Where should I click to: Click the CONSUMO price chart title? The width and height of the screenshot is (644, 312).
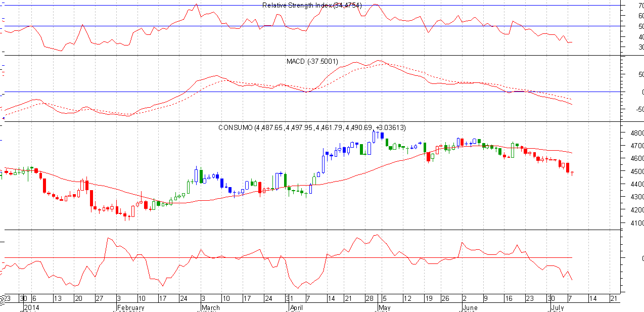[312, 127]
